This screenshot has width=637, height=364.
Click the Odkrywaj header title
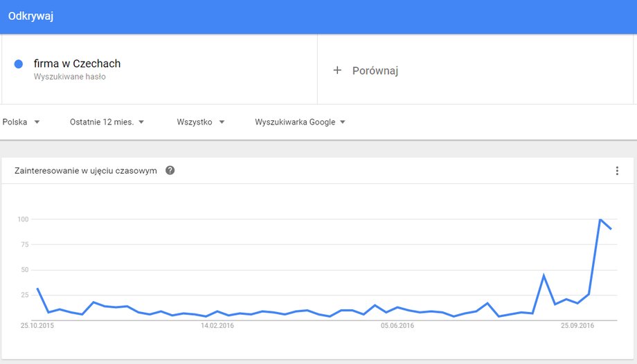pyautogui.click(x=31, y=16)
